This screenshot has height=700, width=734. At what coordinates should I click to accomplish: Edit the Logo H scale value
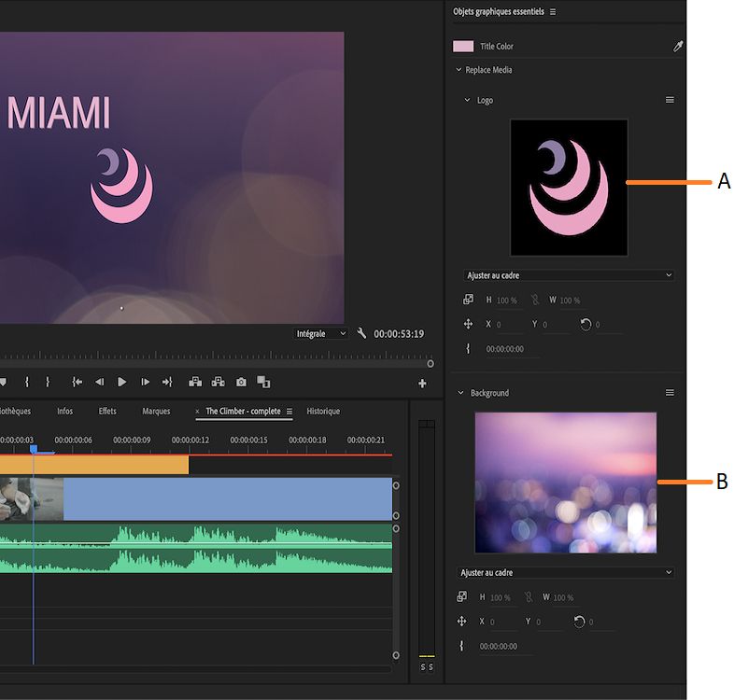coord(506,301)
